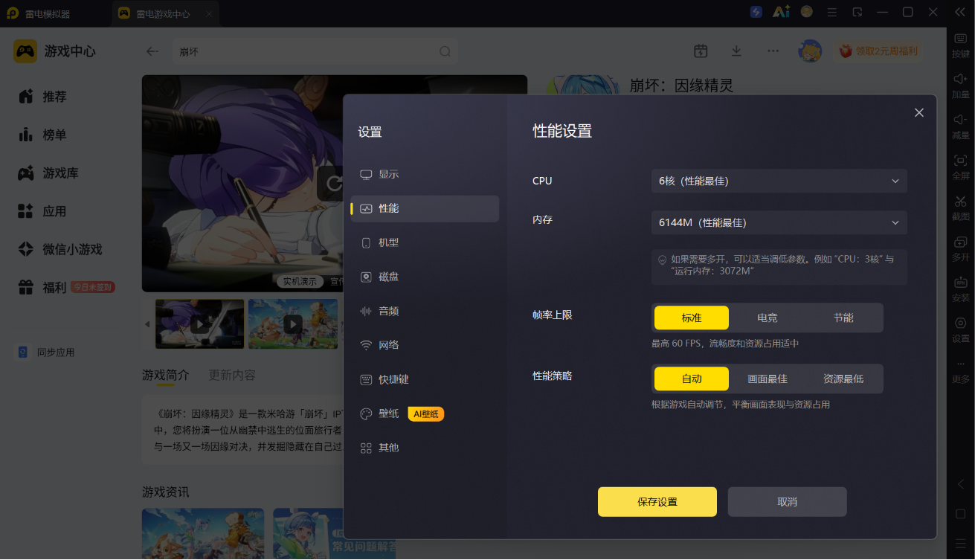This screenshot has height=560, width=975.
Task: Go to 榜单 in game center sidebar
Action: coord(43,135)
